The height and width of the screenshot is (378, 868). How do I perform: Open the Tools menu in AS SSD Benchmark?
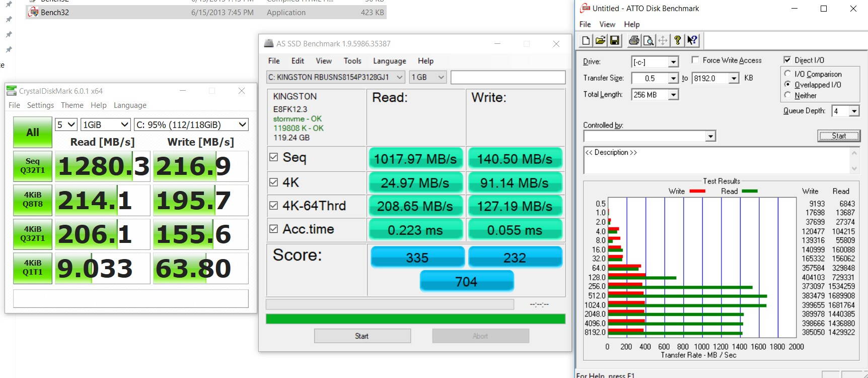[x=352, y=61]
